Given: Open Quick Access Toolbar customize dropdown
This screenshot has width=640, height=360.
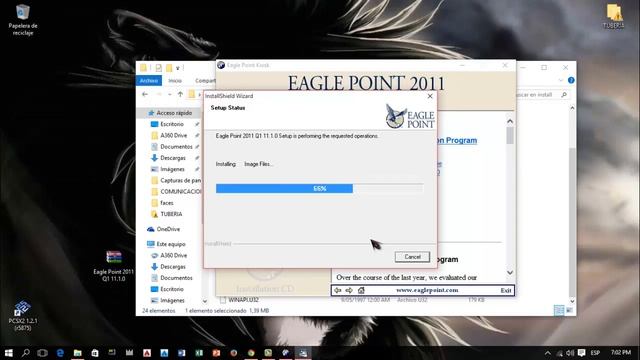Looking at the screenshot, I should tap(178, 68).
